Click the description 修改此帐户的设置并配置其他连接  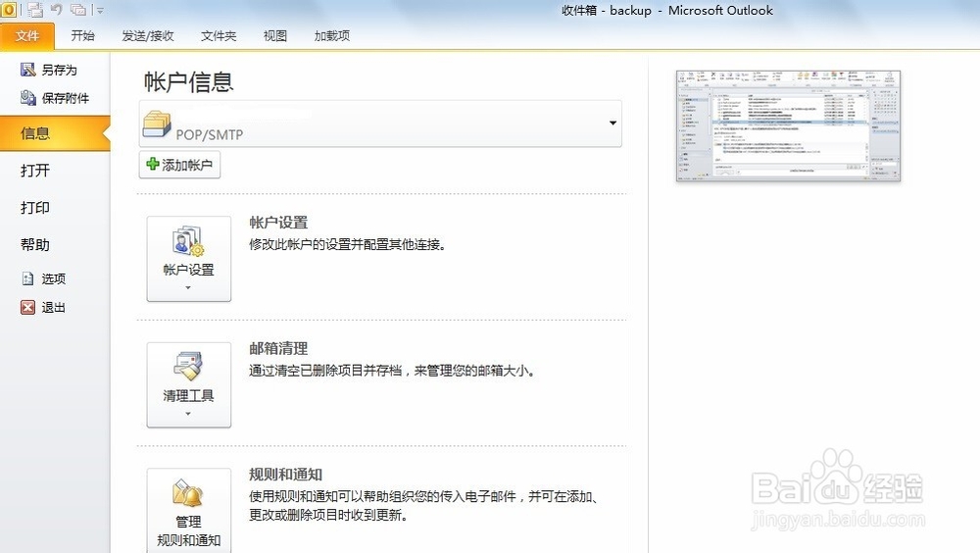pyautogui.click(x=348, y=244)
